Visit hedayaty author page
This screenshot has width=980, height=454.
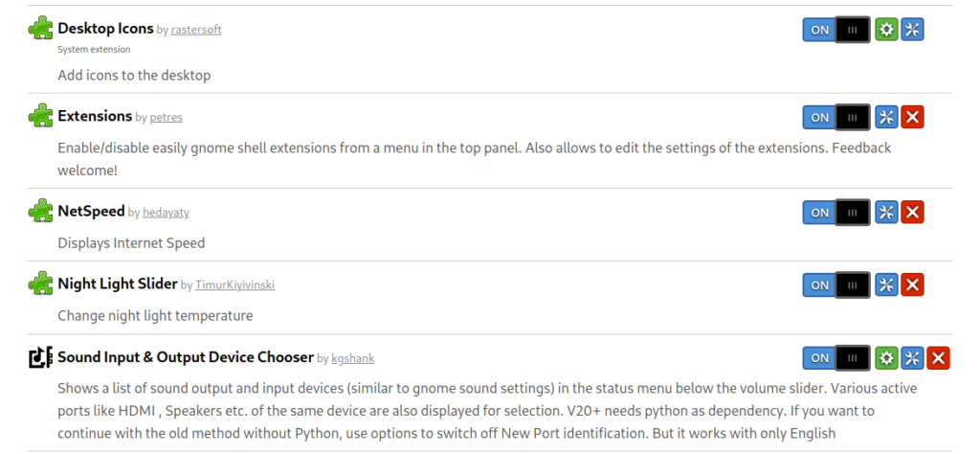point(166,212)
